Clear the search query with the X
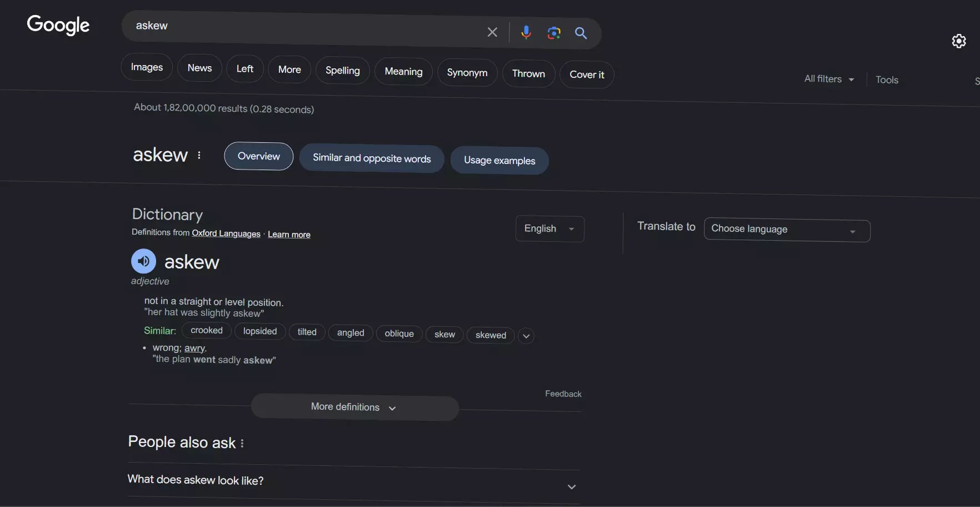 [x=492, y=32]
